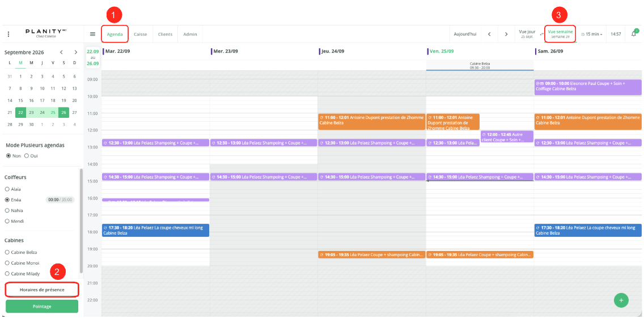Click Cabine Belza 09:30 - 20:00 banner
Viewport: 644px width, 319px height.
tap(480, 65)
